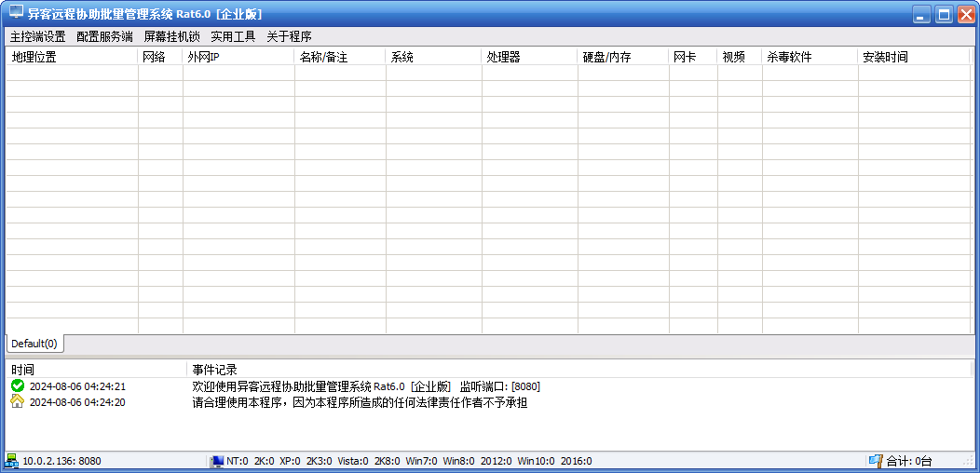The image size is (980, 473).
Task: Click the 安装时间 column header
Action: [914, 57]
